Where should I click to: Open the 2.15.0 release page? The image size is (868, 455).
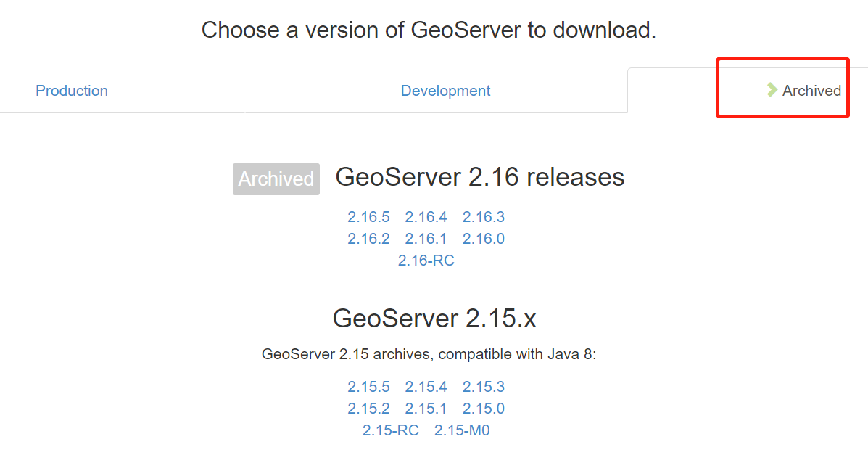[x=483, y=409]
